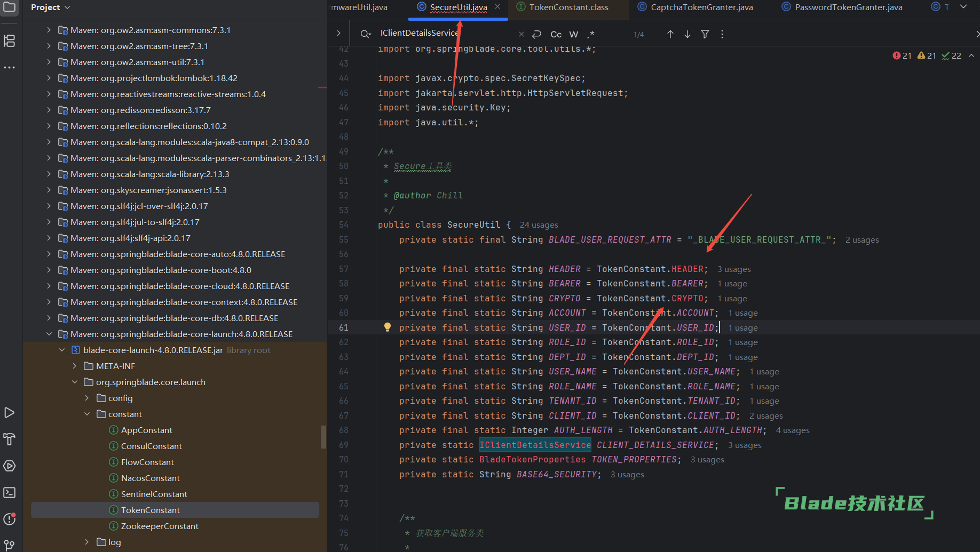Toggle Regex search option

pyautogui.click(x=591, y=34)
